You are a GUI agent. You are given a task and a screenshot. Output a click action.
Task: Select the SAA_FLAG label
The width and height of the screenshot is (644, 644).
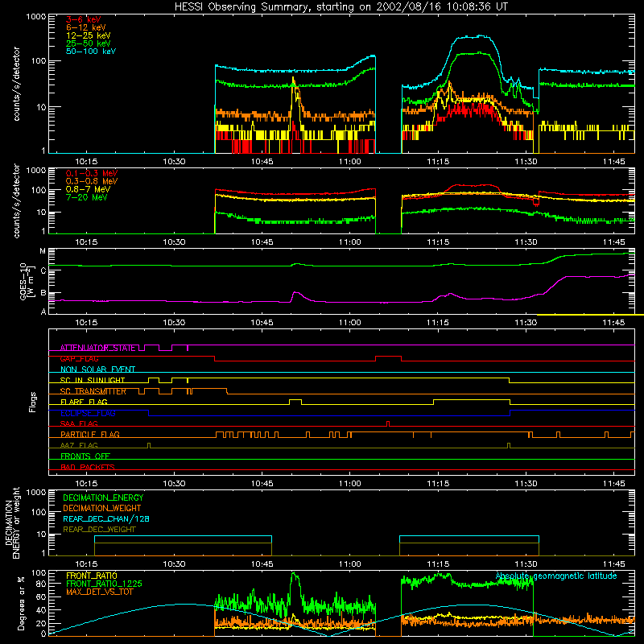pyautogui.click(x=79, y=424)
